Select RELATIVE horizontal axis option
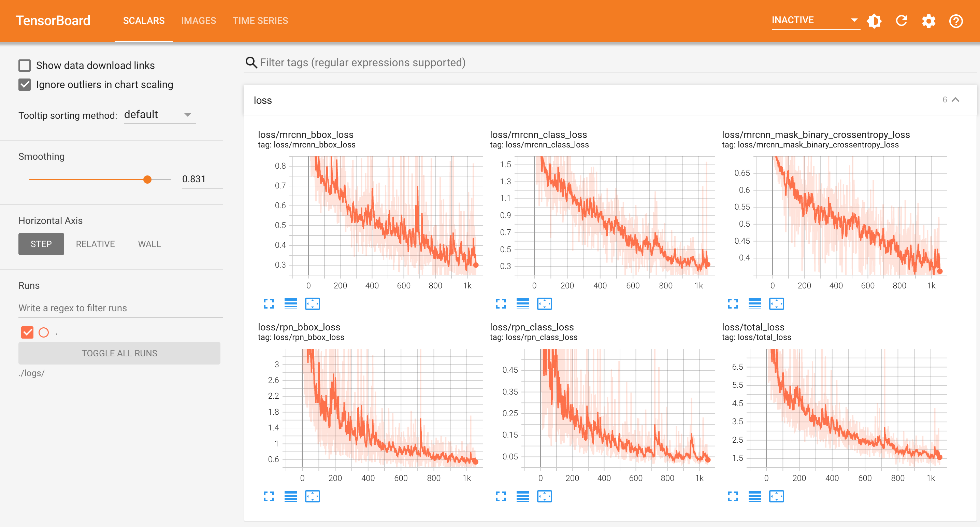Screen dimensions: 980x527 tap(95, 244)
